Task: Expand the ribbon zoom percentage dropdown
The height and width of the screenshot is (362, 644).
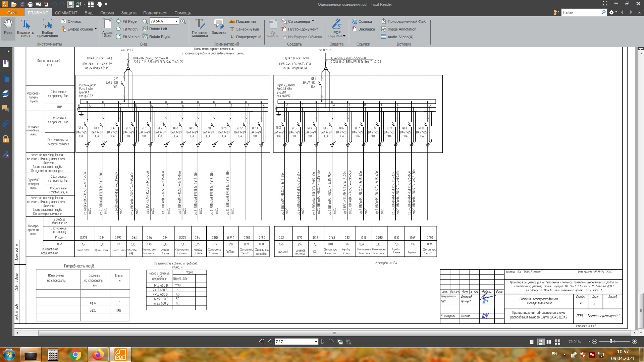Action: (x=176, y=21)
